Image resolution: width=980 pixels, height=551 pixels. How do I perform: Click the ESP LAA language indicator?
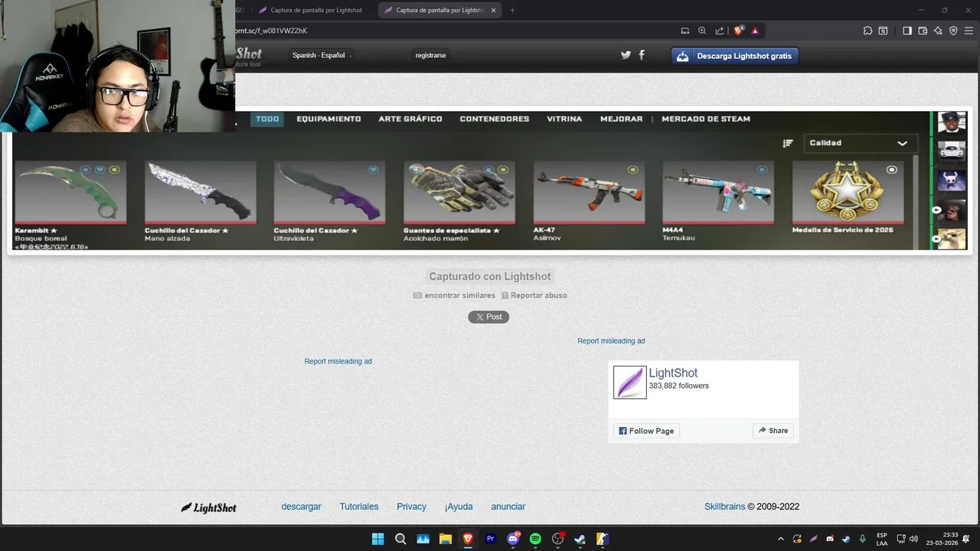(882, 539)
